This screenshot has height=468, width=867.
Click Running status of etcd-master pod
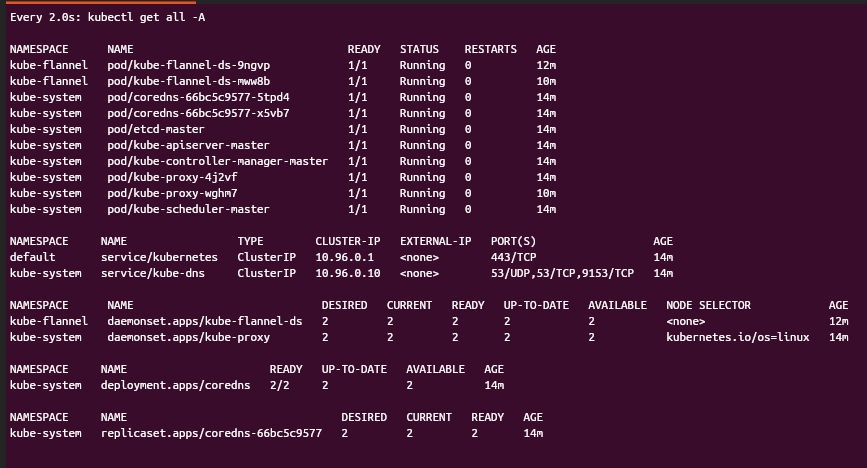tap(422, 129)
